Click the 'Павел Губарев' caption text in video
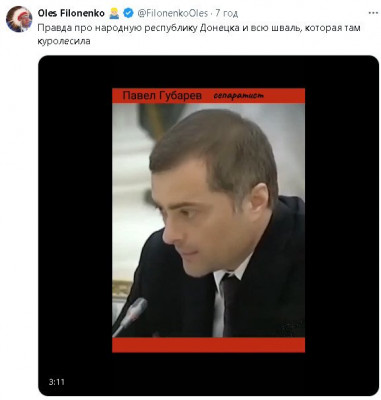The image size is (381, 400). [x=162, y=96]
